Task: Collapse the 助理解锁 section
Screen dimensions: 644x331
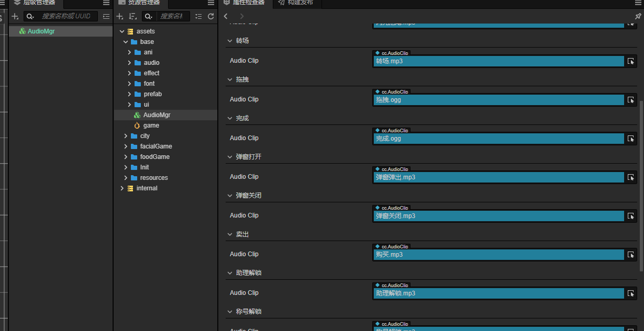Action: click(230, 273)
